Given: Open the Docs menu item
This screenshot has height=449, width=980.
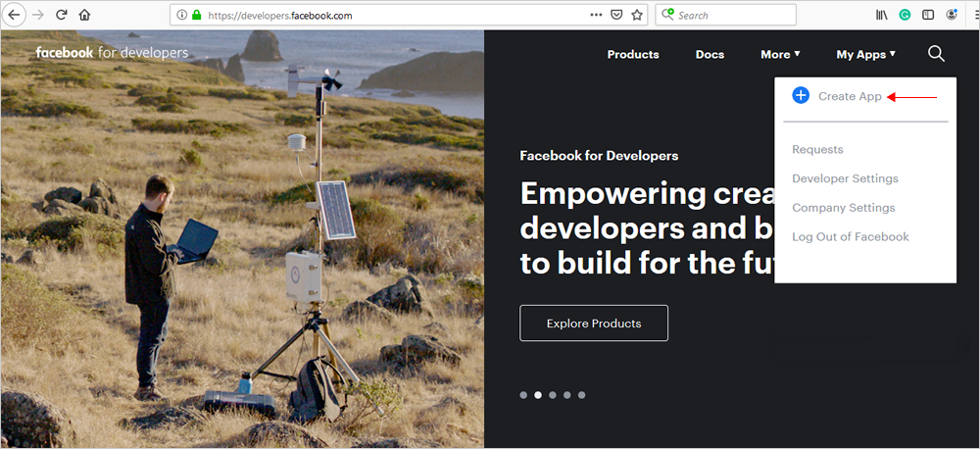Looking at the screenshot, I should 710,54.
